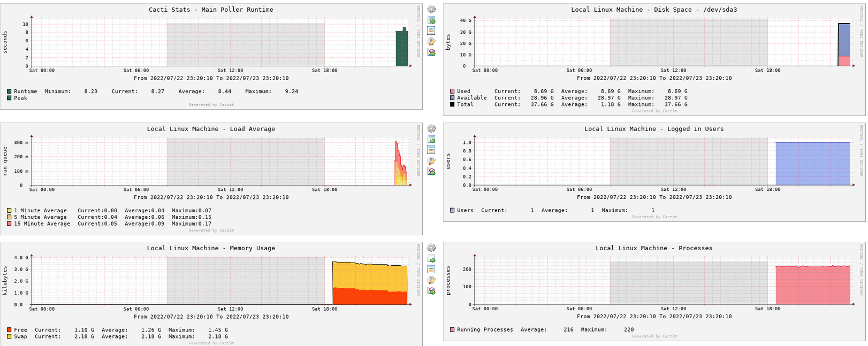Open the gear utility icon beside Memory Usage graph
This screenshot has height=346, width=868.
[x=431, y=248]
